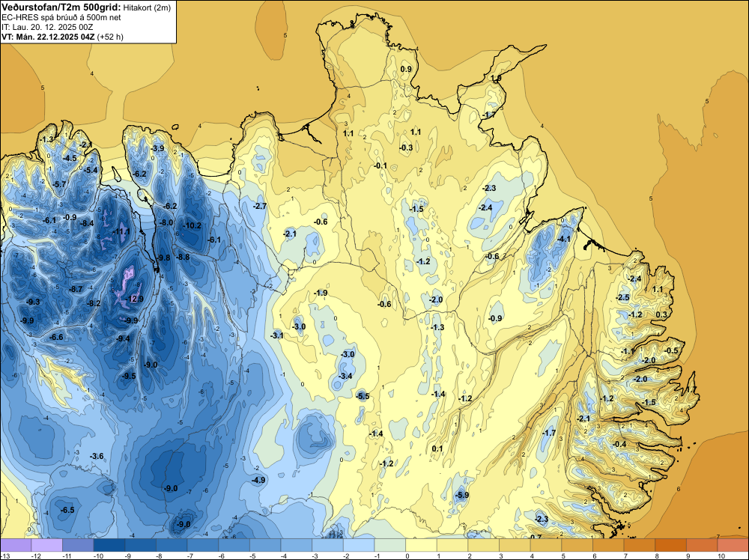
Task: Pick the legend swatch between -11 and -10
Action: 78,545
